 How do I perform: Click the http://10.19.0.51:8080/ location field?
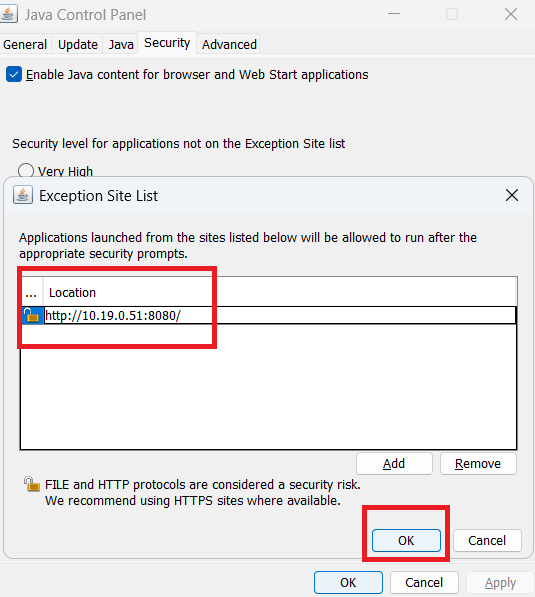pos(280,316)
